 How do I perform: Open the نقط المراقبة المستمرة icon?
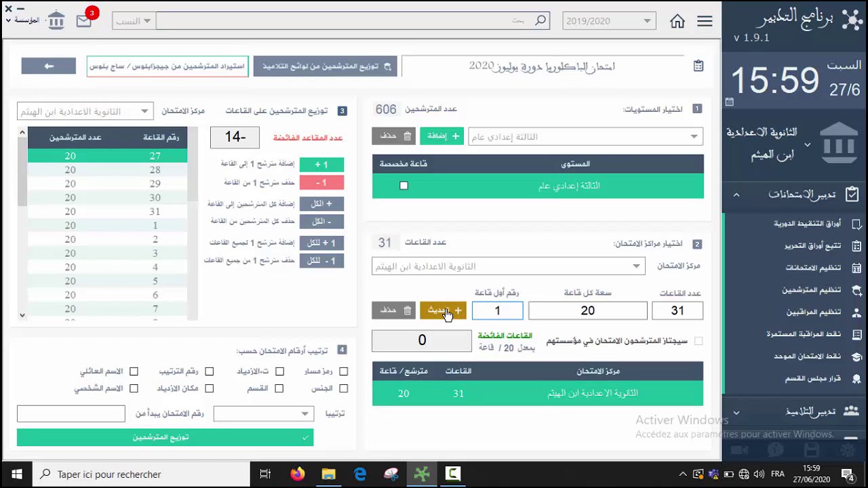coord(856,334)
